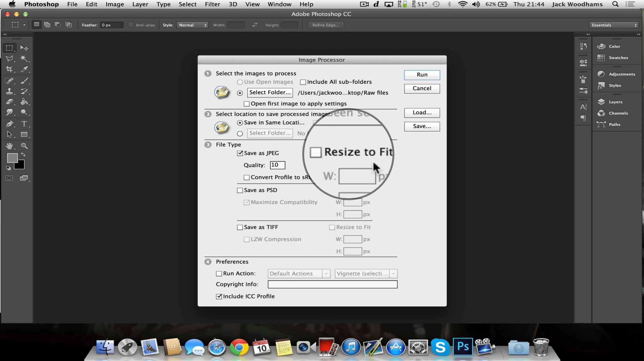Click the Run button
644x361 pixels.
(x=422, y=74)
